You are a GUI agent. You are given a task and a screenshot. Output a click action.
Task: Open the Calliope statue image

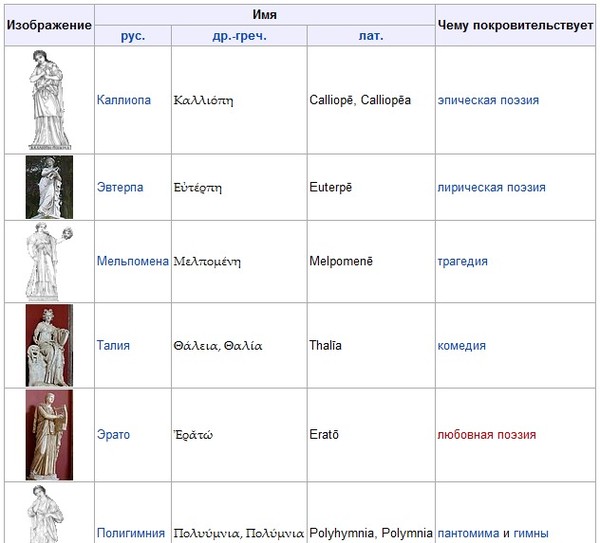coord(48,100)
